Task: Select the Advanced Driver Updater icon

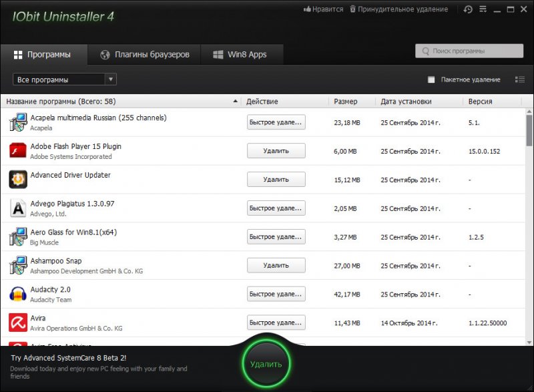Action: tap(18, 180)
